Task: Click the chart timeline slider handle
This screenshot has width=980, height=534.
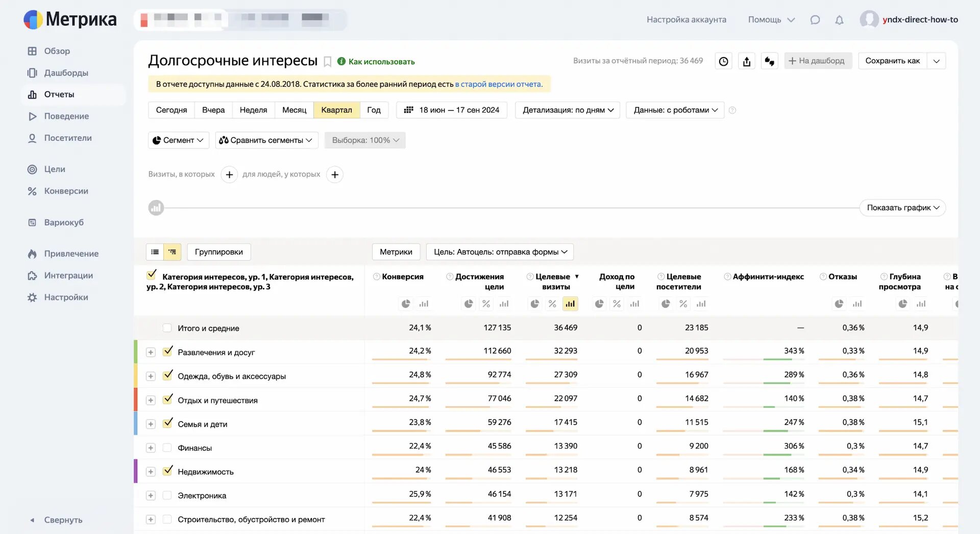Action: click(156, 208)
